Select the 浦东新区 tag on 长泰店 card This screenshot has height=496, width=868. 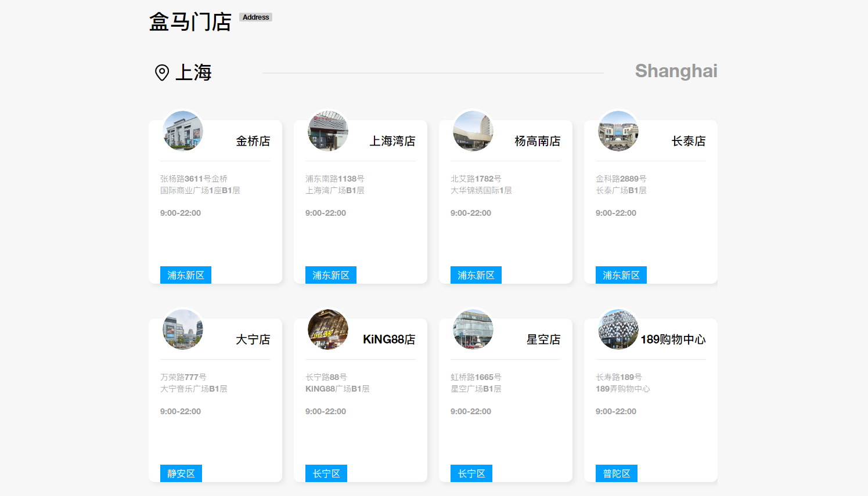621,275
